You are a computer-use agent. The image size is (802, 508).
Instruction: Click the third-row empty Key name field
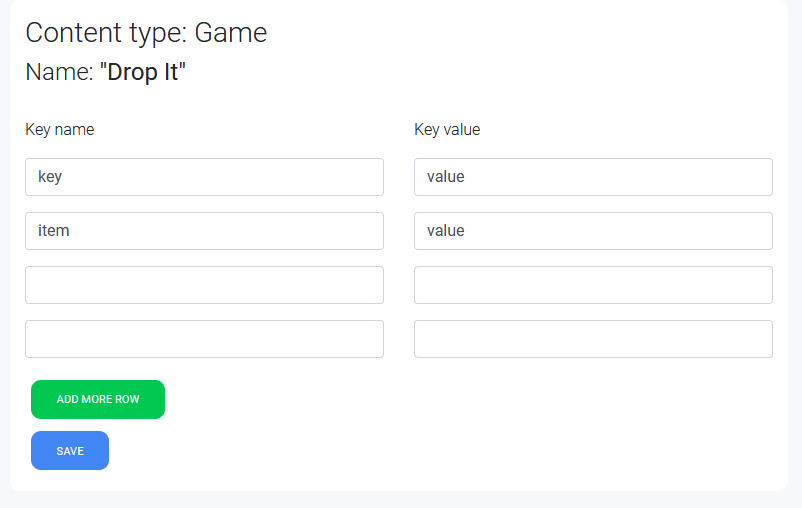[x=204, y=285]
